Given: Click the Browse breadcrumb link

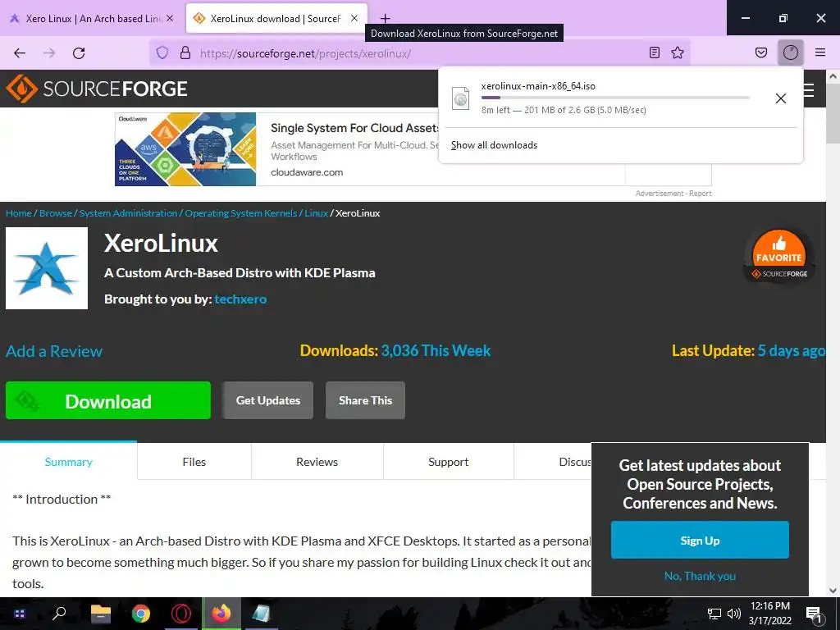Looking at the screenshot, I should point(56,213).
